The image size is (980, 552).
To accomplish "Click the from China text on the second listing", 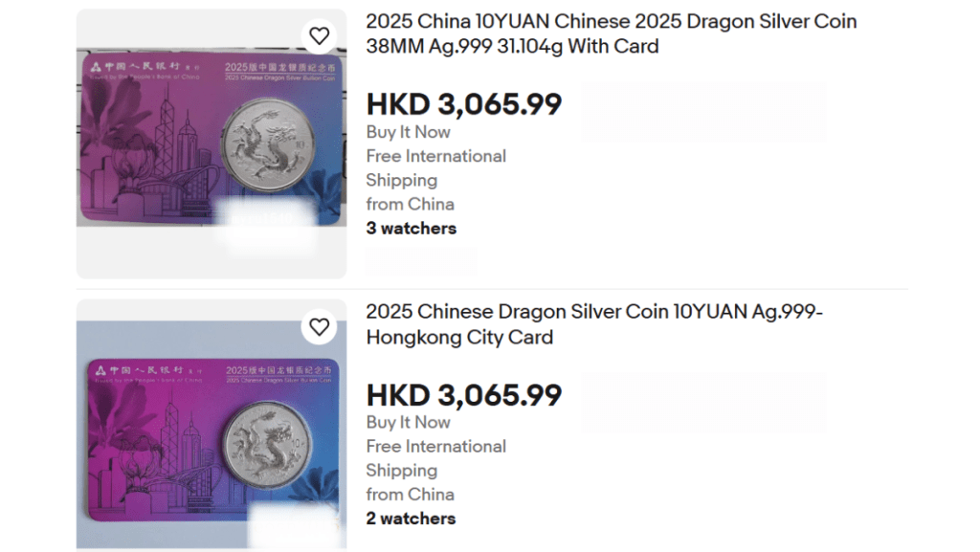I will [410, 495].
